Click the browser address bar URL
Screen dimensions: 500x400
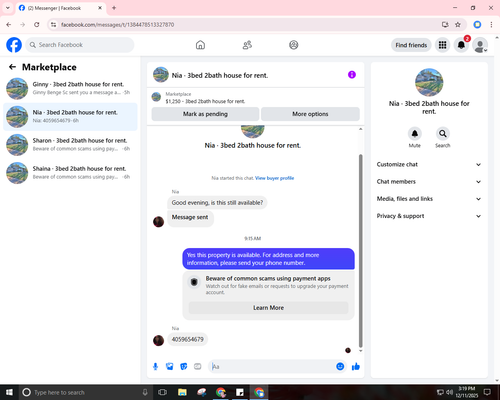tap(117, 25)
